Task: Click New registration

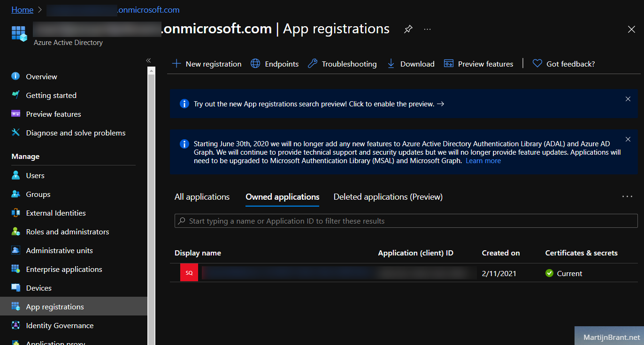Action: point(214,64)
